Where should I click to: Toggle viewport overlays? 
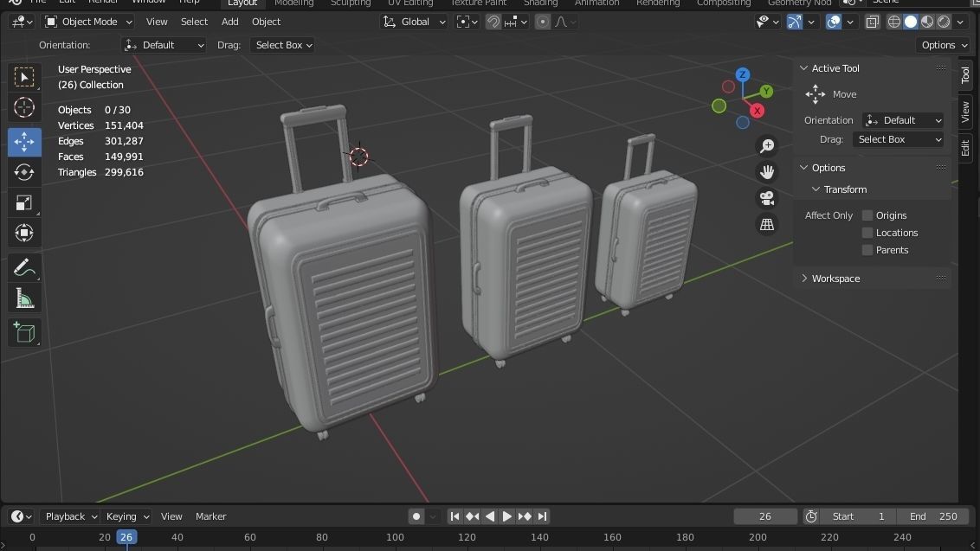coord(834,22)
